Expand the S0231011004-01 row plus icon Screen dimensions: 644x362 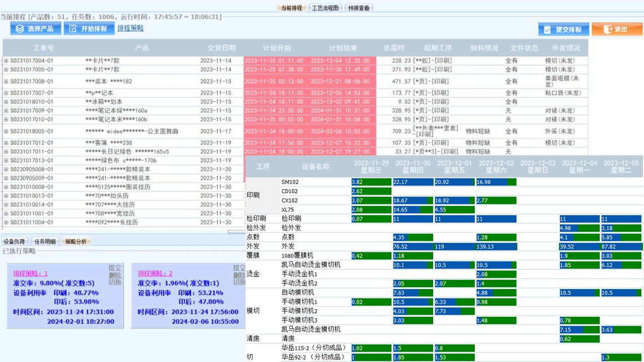[x=6, y=222]
